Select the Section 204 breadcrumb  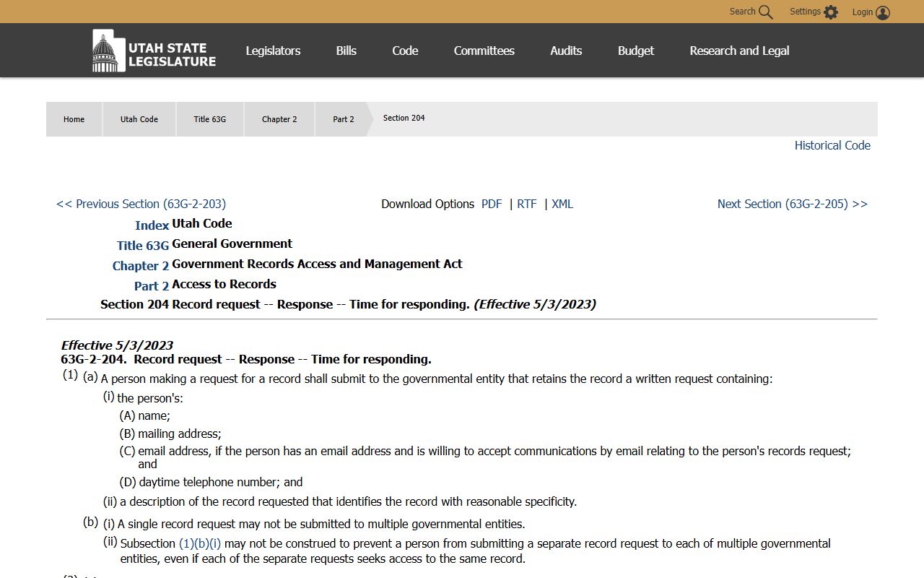pyautogui.click(x=404, y=118)
